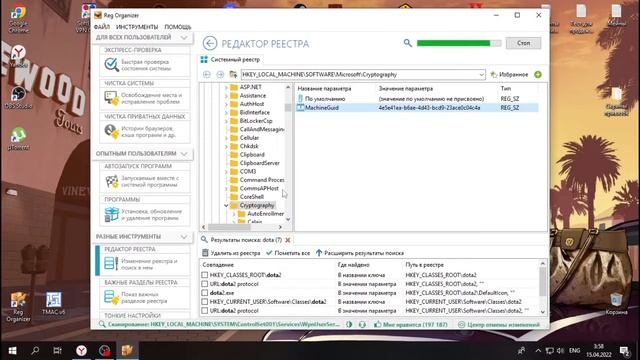The width and height of the screenshot is (640, 360).
Task: Collapse the 'Опытным пользователям' section
Action: click(184, 154)
